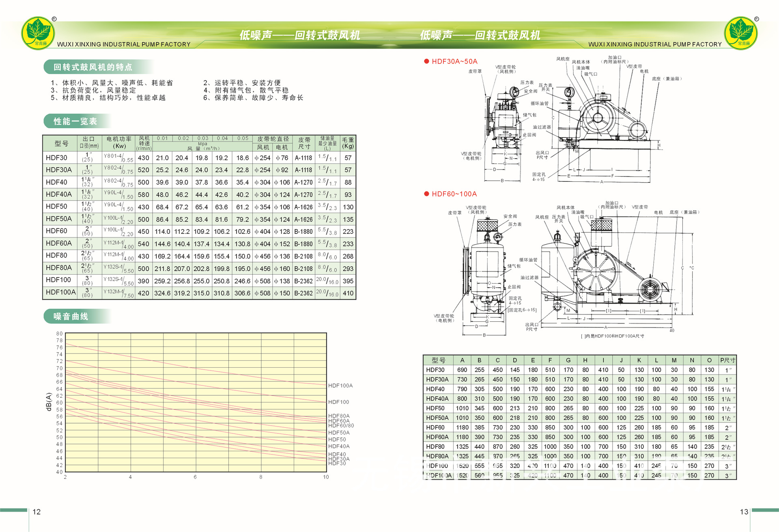
Task: Select feature line 2、运转平稳、安装方便
Action: tap(242, 83)
